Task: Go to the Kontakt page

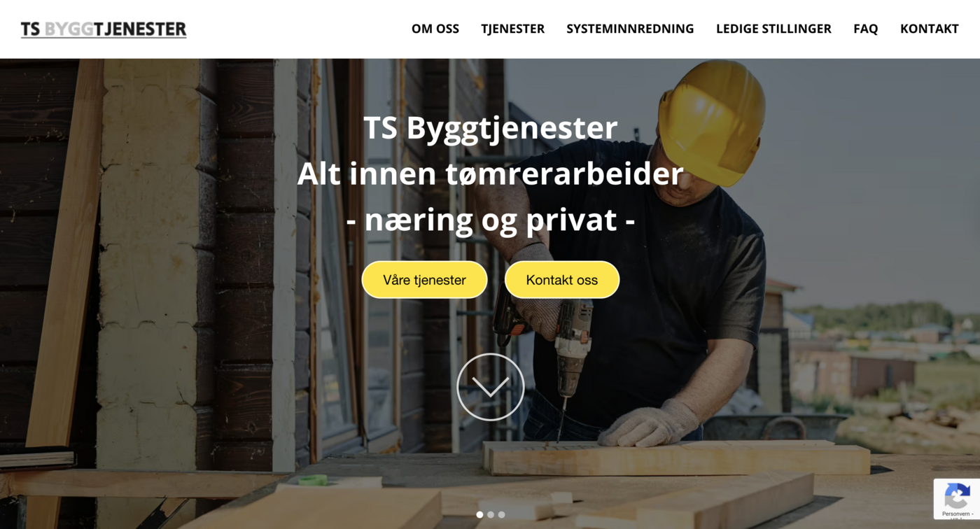Action: 929,29
